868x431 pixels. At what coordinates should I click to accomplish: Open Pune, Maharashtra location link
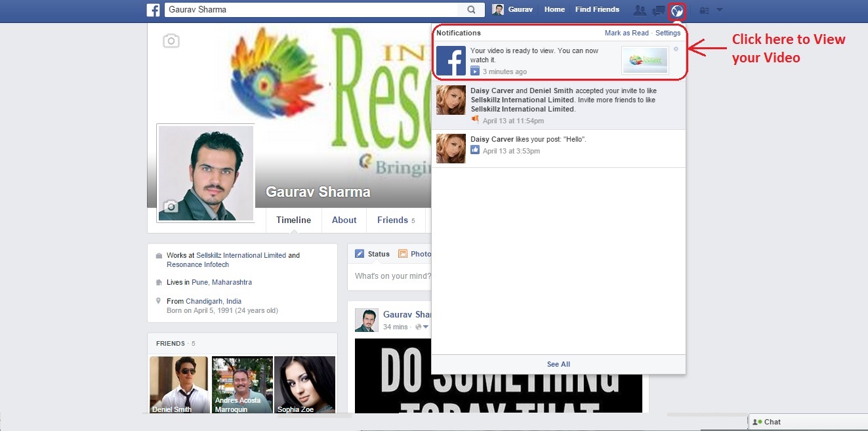[x=222, y=282]
